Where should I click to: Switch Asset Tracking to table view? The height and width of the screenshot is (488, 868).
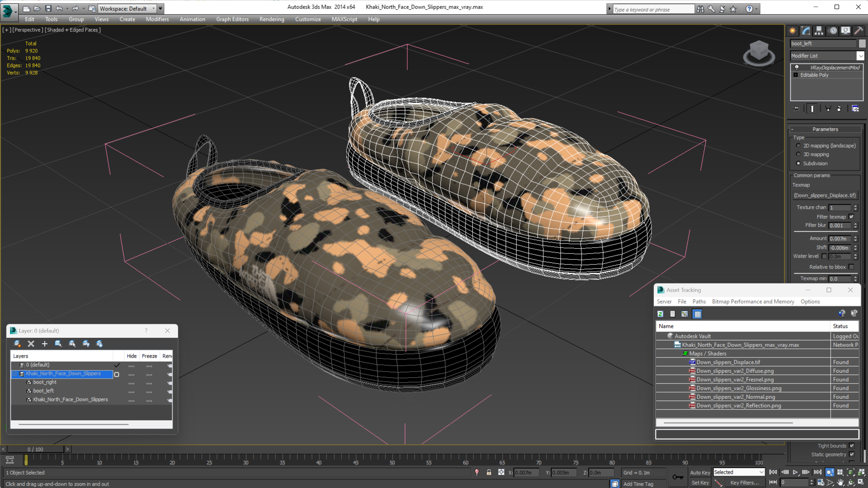697,314
